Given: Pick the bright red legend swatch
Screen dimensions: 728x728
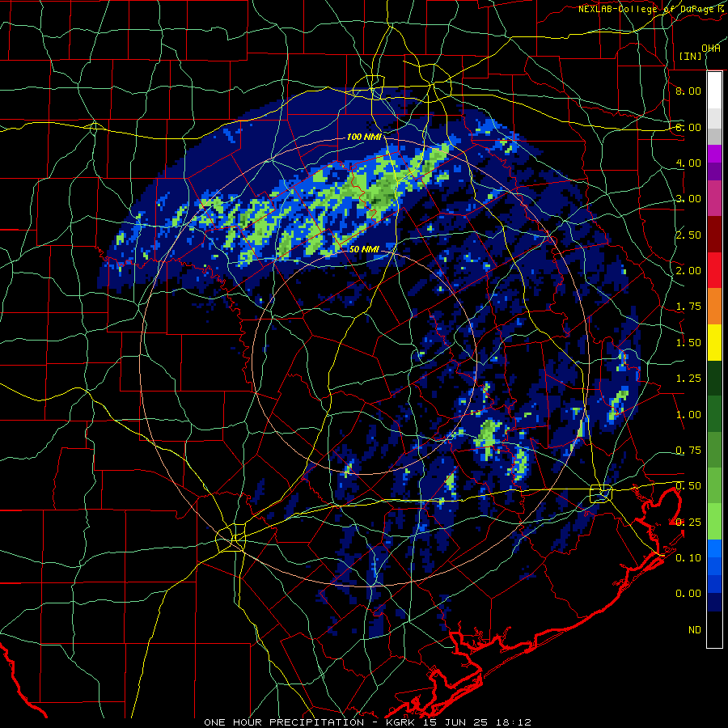Looking at the screenshot, I should (x=714, y=270).
